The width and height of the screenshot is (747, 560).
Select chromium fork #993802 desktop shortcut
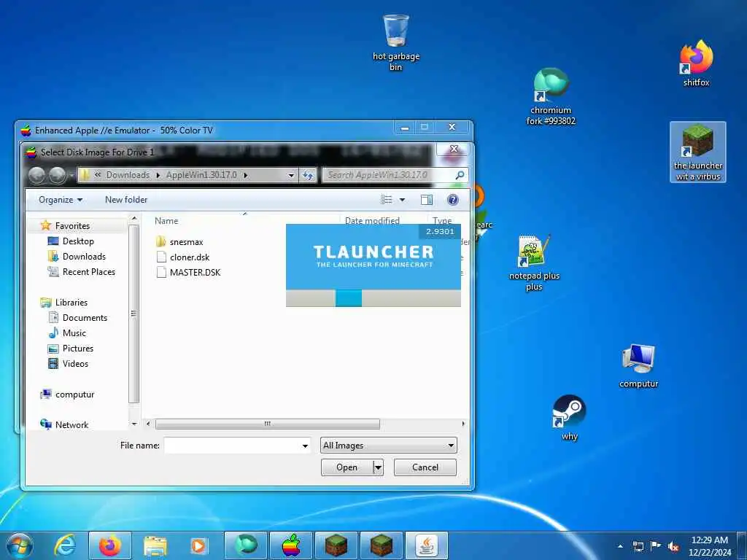pos(551,97)
